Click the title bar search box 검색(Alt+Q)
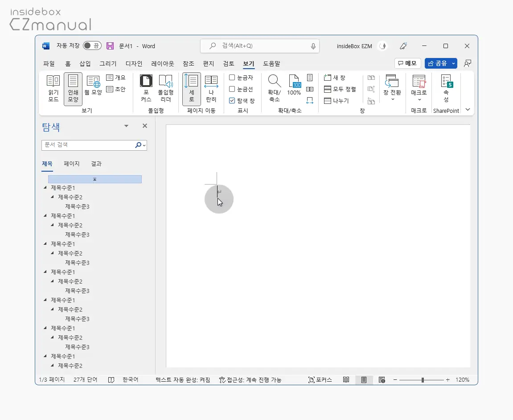 tap(260, 46)
